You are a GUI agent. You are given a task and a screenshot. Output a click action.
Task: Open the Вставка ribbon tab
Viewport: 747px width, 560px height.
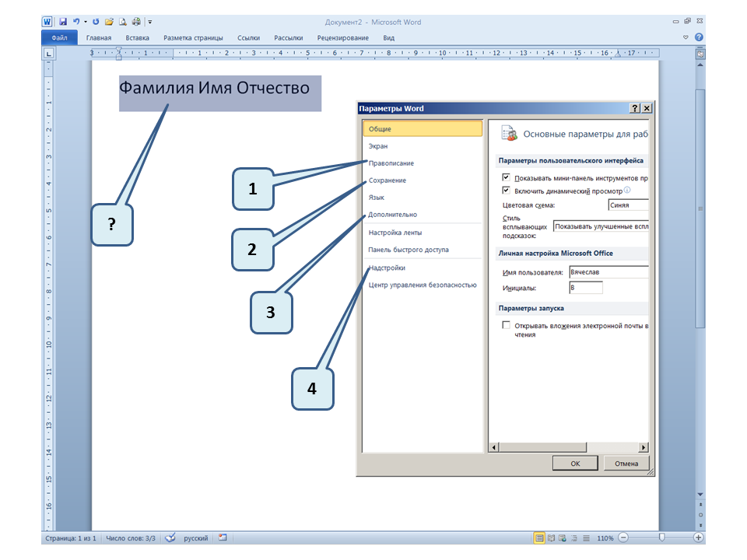137,37
